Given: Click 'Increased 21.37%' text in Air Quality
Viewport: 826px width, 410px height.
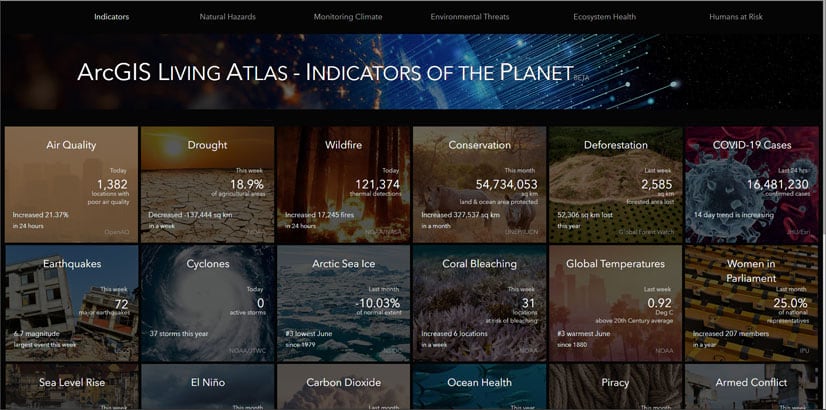Looking at the screenshot, I should point(41,215).
